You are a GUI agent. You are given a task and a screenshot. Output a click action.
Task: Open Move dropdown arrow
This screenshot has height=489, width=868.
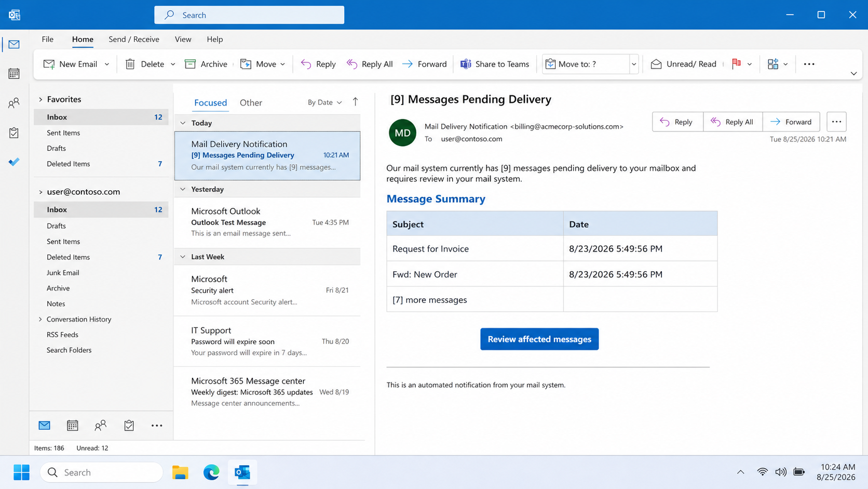282,64
